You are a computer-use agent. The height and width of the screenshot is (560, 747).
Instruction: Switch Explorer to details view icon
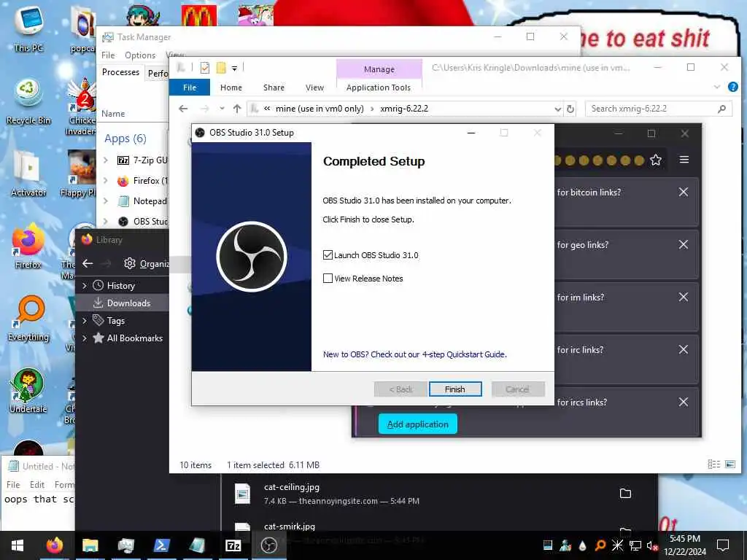pos(713,464)
